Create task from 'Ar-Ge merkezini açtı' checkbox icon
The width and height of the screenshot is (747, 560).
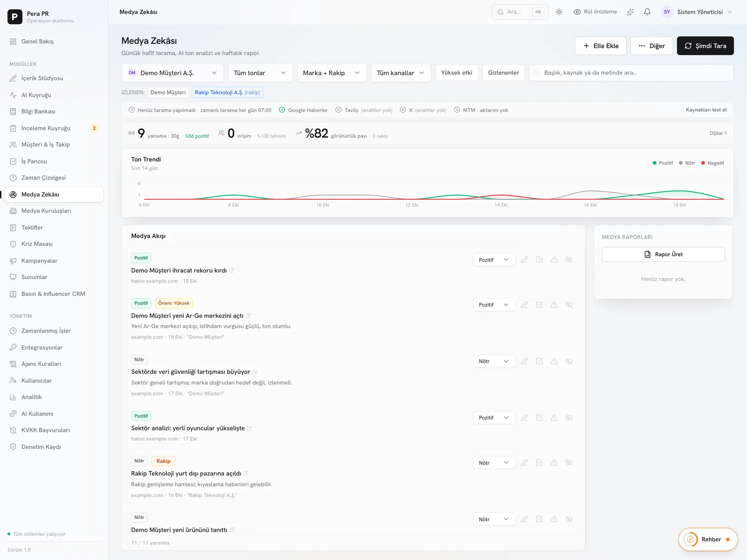point(539,305)
